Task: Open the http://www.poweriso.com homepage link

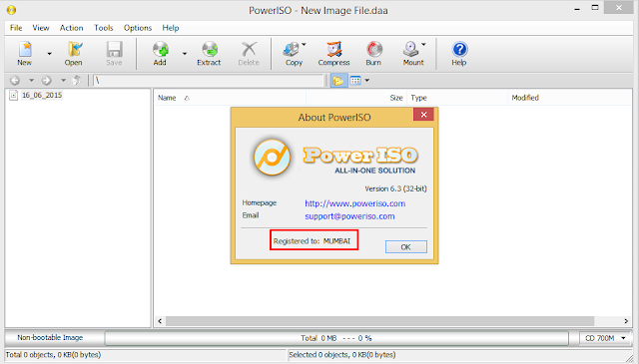Action: (x=355, y=203)
